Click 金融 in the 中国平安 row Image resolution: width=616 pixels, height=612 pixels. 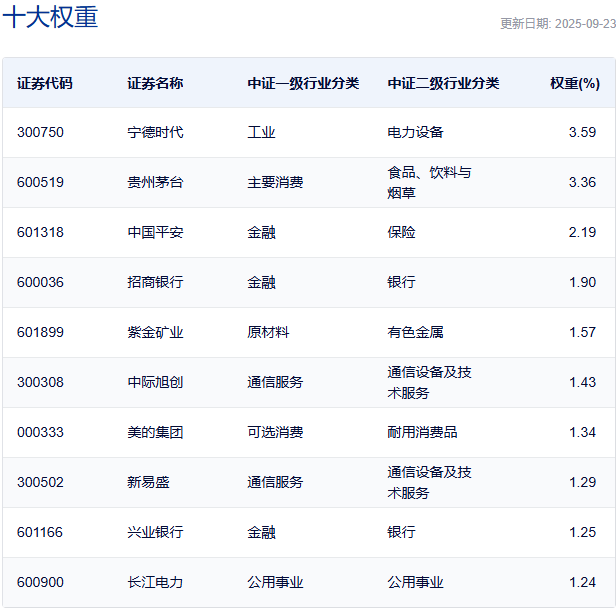tap(261, 232)
